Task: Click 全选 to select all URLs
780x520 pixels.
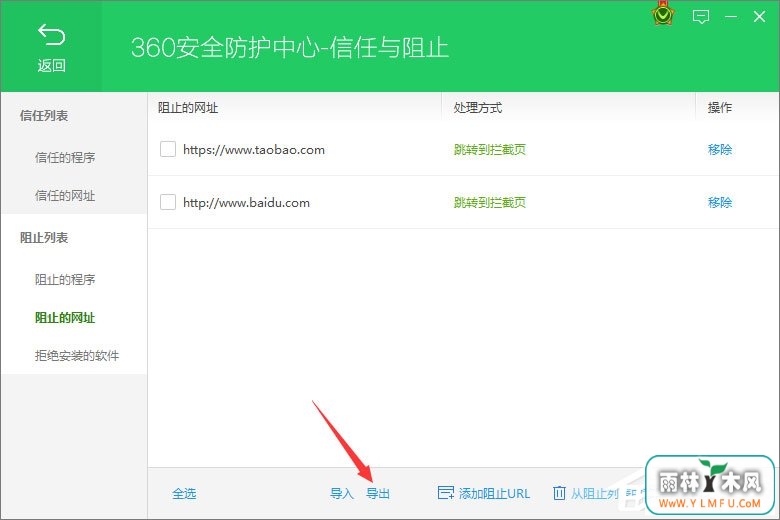Action: [x=184, y=493]
